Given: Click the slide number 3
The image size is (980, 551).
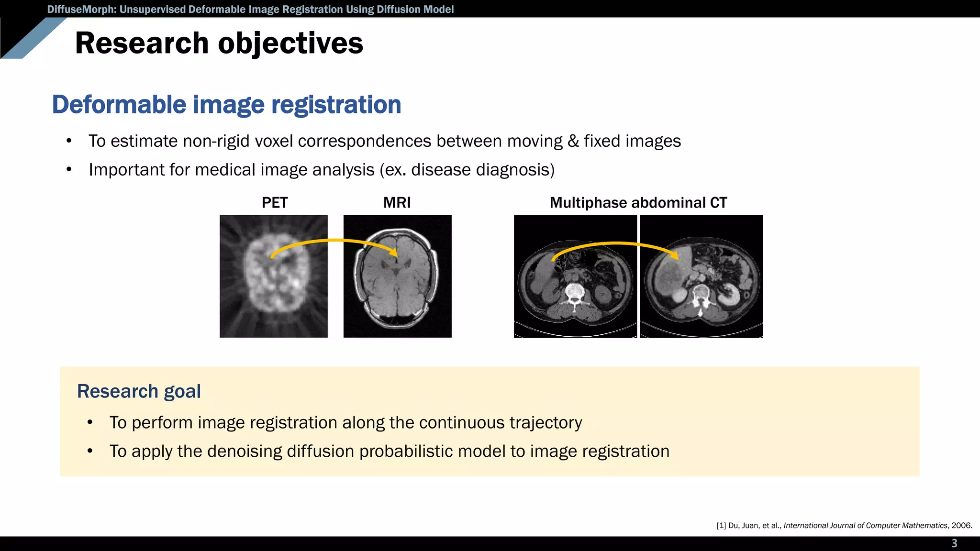Looking at the screenshot, I should 954,543.
